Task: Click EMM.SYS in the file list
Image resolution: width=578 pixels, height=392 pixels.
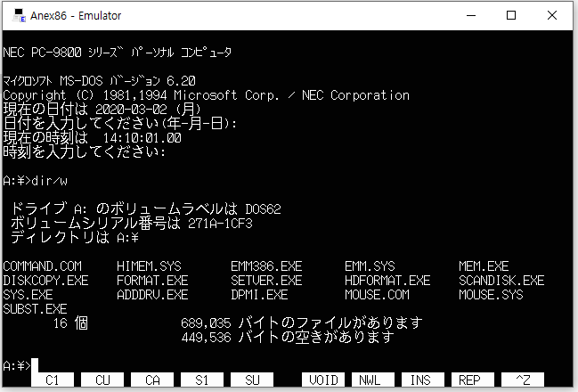Action: pyautogui.click(x=370, y=266)
